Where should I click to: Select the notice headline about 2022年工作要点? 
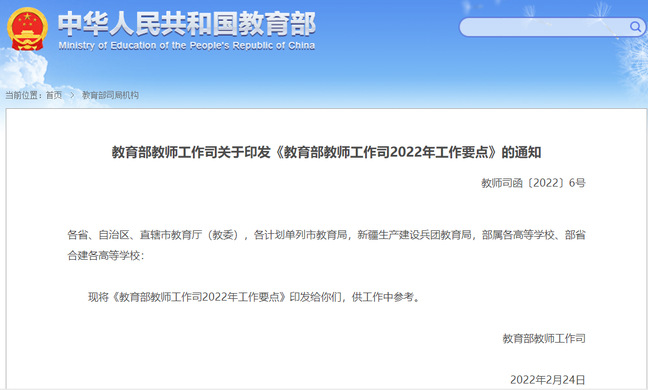coord(326,152)
